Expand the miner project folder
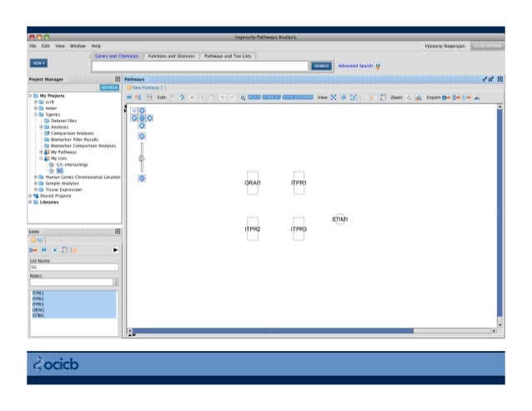 [36, 108]
